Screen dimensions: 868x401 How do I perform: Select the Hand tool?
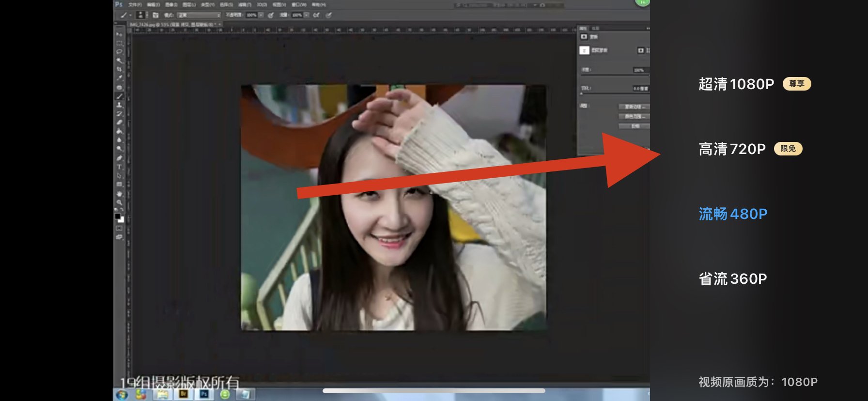(x=119, y=194)
